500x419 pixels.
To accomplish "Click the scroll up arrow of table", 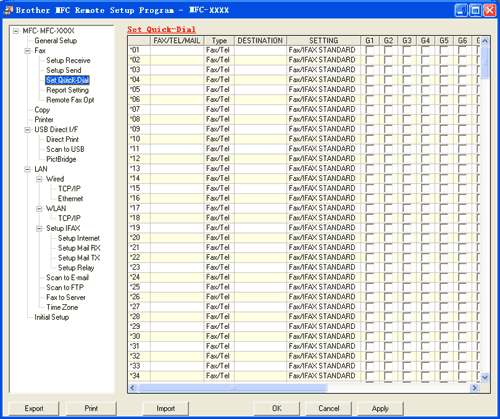I will point(485,41).
